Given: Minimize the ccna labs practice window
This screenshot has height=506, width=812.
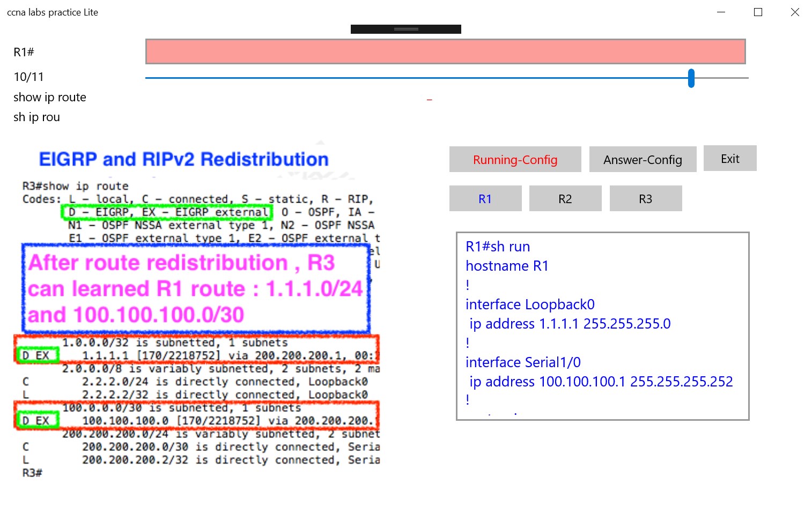Looking at the screenshot, I should coord(721,12).
